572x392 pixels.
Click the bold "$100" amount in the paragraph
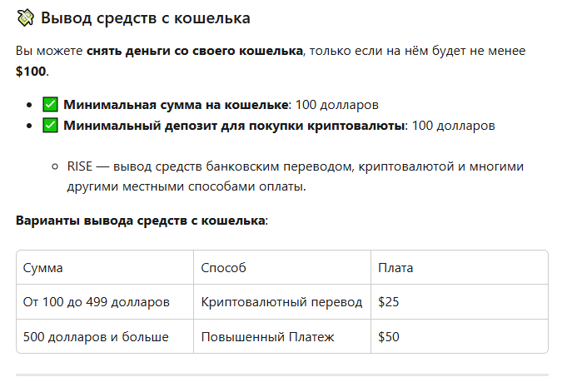click(31, 72)
